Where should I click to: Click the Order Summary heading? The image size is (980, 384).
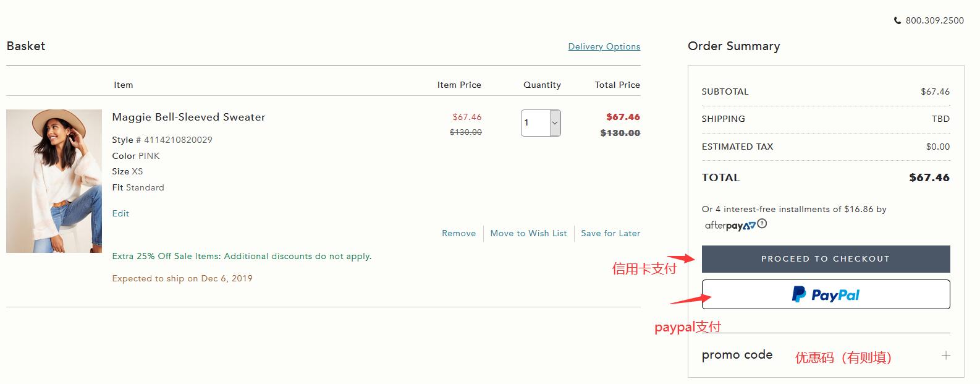[733, 46]
